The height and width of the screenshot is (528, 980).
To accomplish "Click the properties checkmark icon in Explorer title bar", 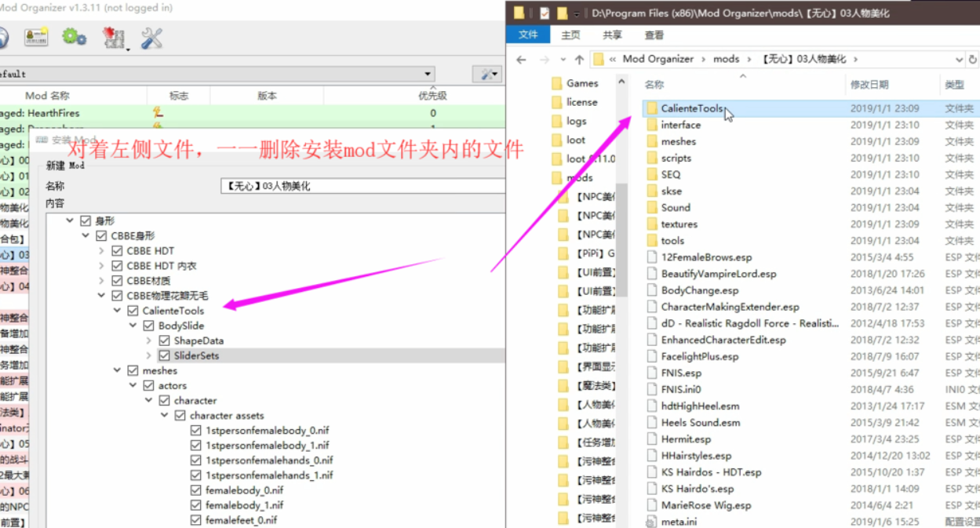I will pyautogui.click(x=544, y=13).
